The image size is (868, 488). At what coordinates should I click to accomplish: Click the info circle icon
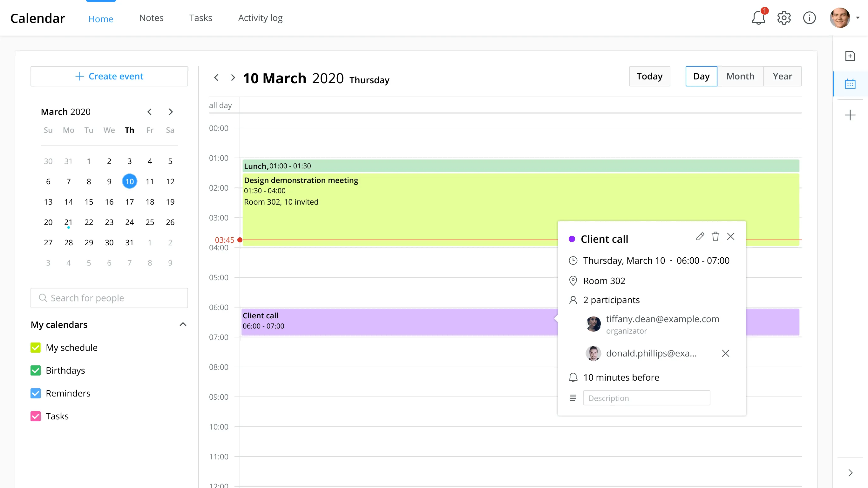pyautogui.click(x=809, y=18)
